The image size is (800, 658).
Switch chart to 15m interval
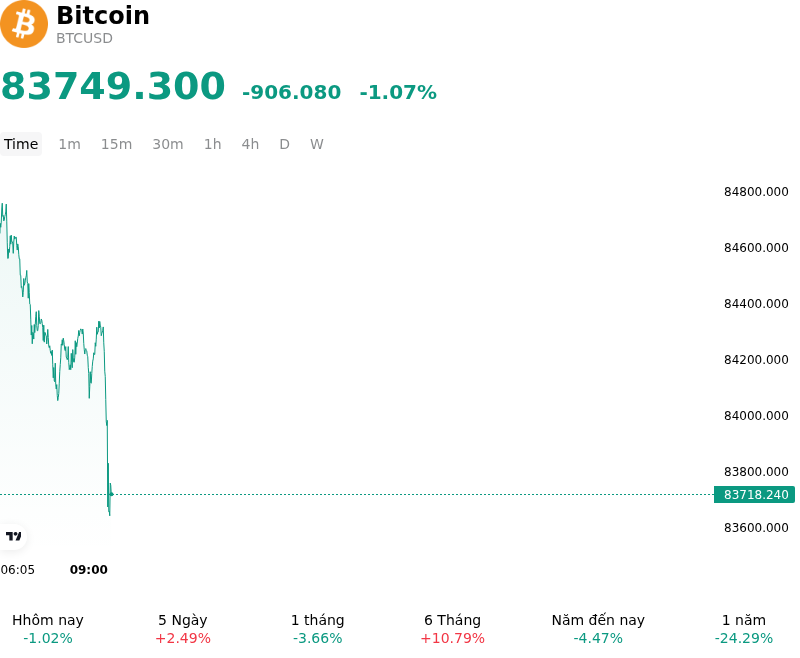(x=116, y=144)
